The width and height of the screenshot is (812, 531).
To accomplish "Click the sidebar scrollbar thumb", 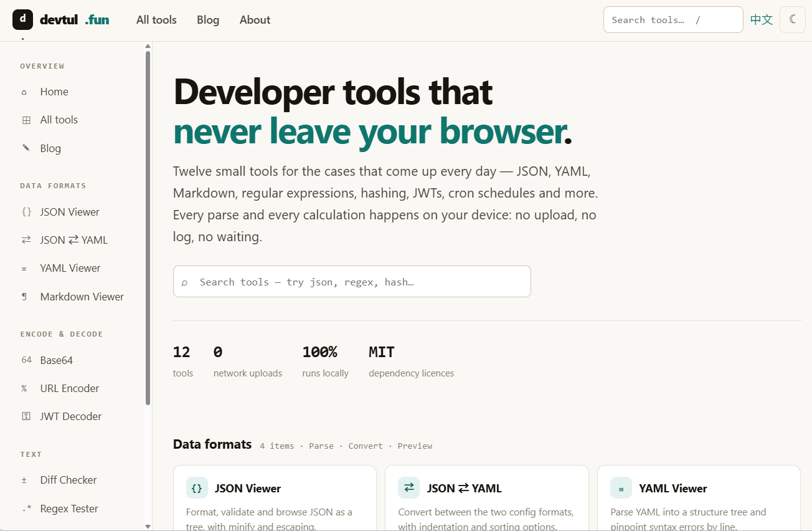I will pos(148,227).
